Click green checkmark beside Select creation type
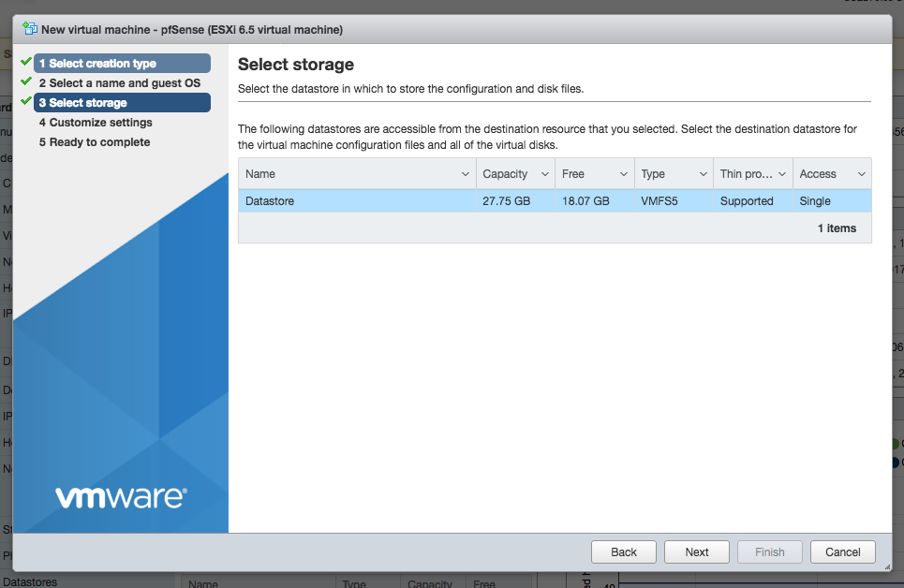Image resolution: width=904 pixels, height=588 pixels. click(25, 62)
